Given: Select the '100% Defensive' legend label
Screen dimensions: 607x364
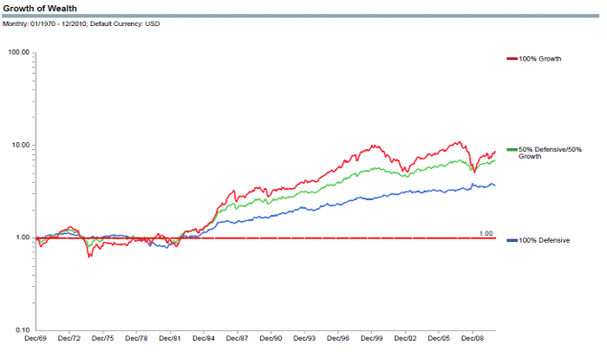Looking at the screenshot, I should pos(545,240).
